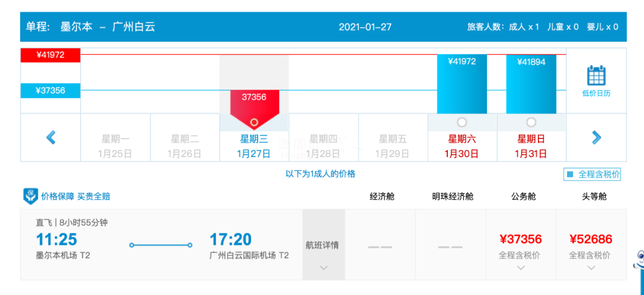Select the 星期一 1月25日 date tab
This screenshot has height=295, width=644.
click(115, 146)
